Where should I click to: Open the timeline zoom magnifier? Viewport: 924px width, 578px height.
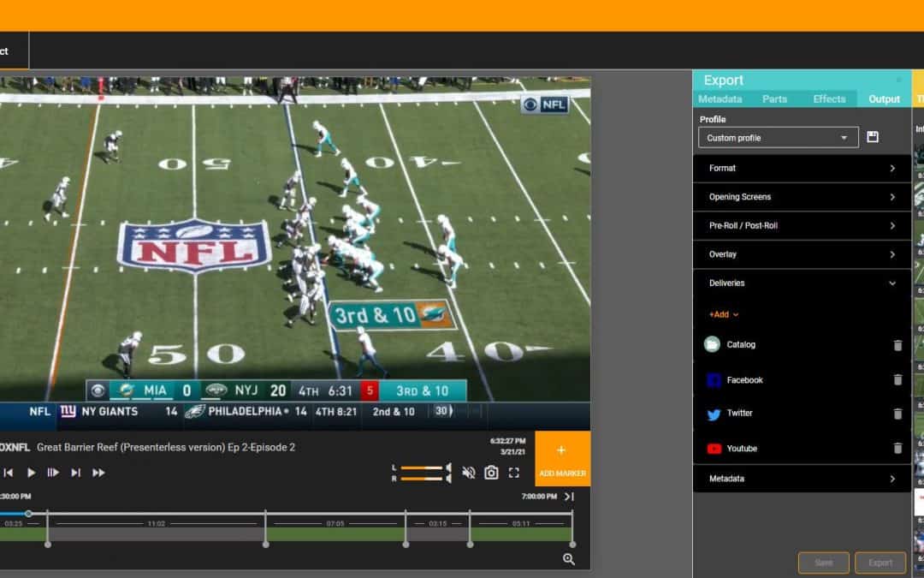[x=569, y=559]
